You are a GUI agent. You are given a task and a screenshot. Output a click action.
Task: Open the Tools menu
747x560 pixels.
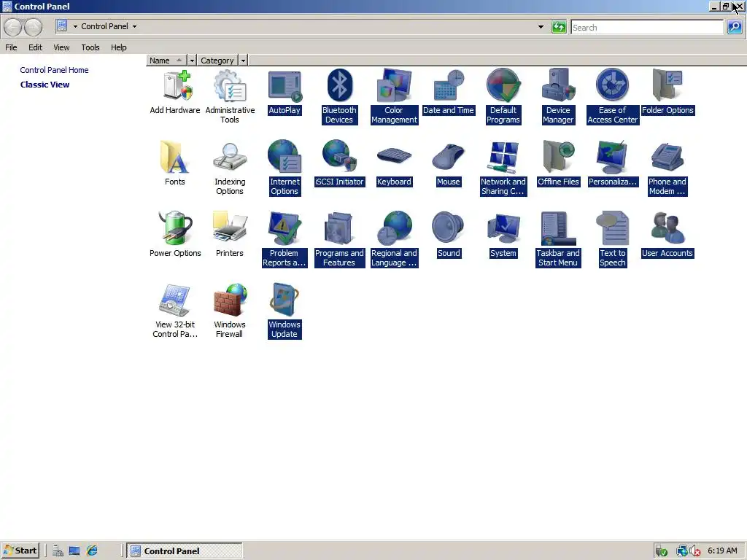coord(90,47)
